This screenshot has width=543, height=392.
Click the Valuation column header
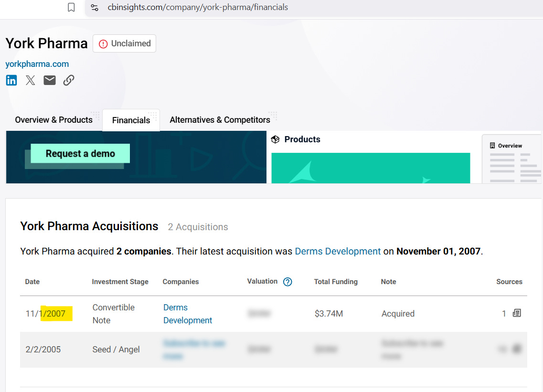[x=262, y=281]
